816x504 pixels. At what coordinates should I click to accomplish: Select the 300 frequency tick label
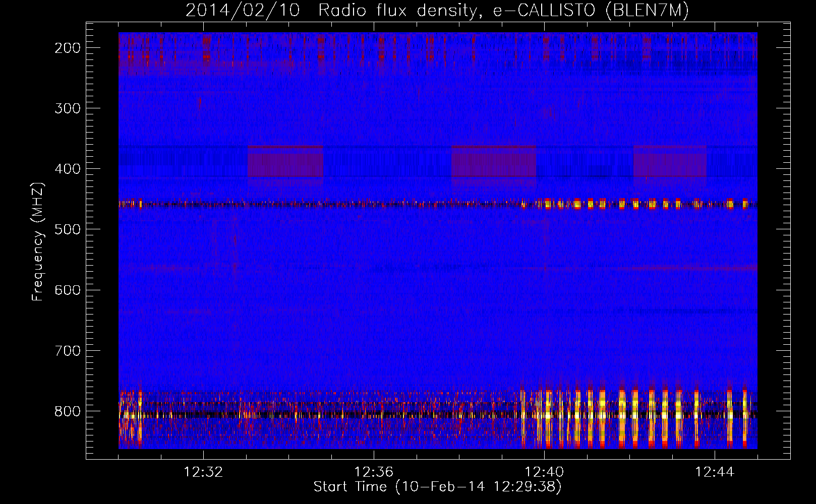click(68, 108)
